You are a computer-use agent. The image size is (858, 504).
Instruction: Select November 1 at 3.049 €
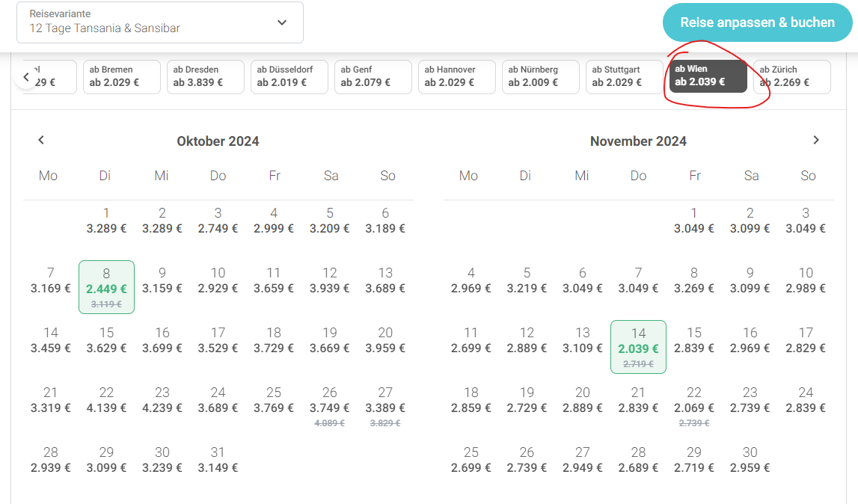694,221
